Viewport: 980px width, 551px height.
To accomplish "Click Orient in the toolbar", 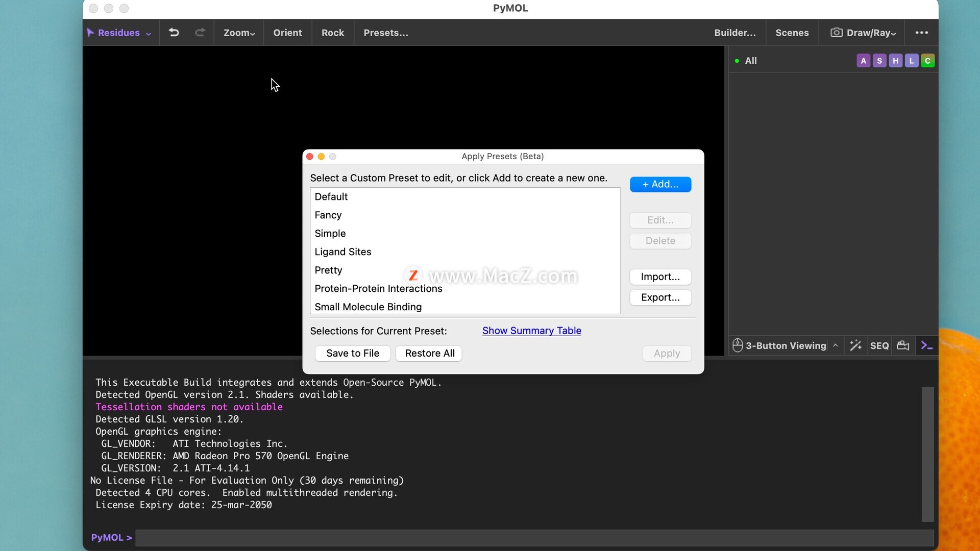I will [287, 33].
